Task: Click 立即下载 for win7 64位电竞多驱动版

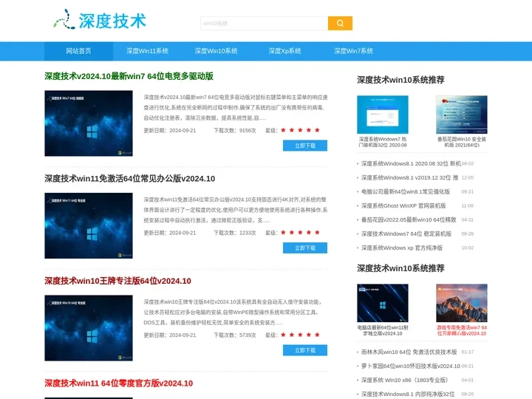Action: click(x=305, y=146)
